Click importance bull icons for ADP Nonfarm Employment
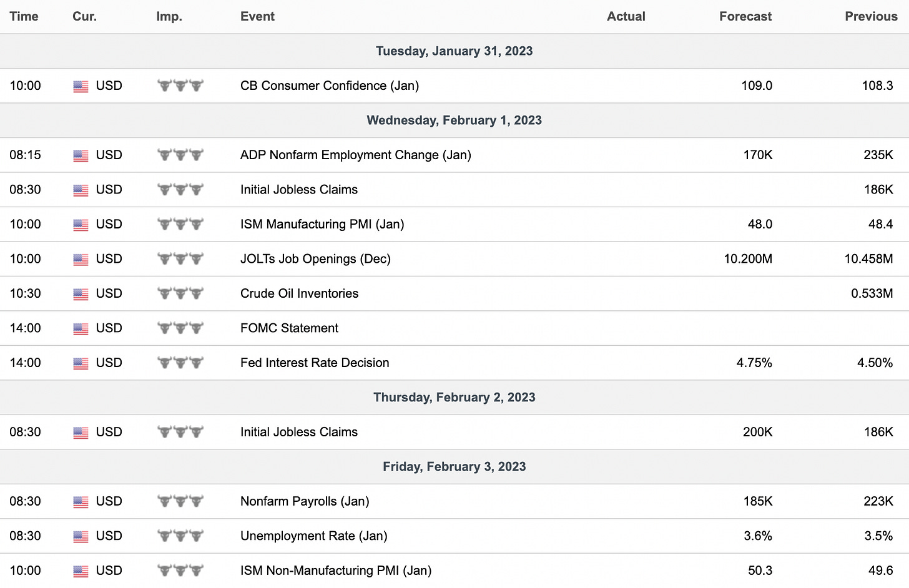909x588 pixels. (x=180, y=155)
